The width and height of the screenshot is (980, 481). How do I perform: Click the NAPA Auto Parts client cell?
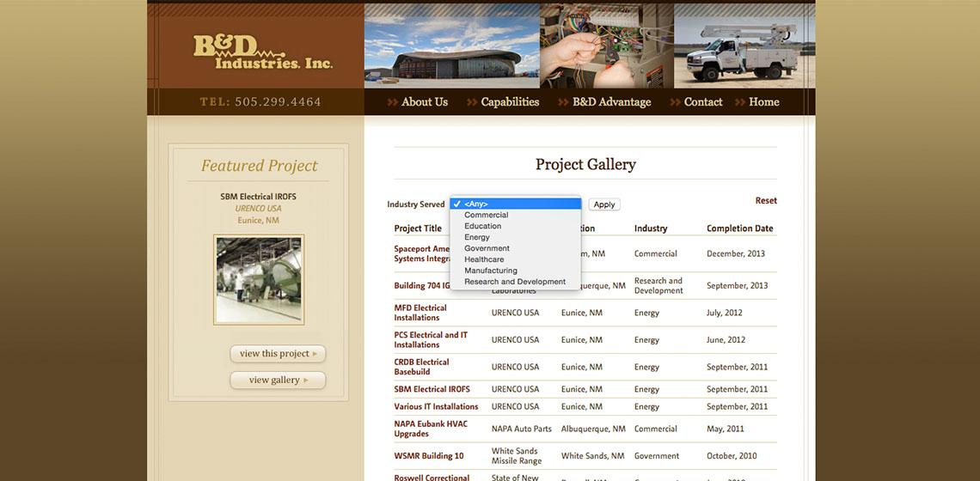522,429
